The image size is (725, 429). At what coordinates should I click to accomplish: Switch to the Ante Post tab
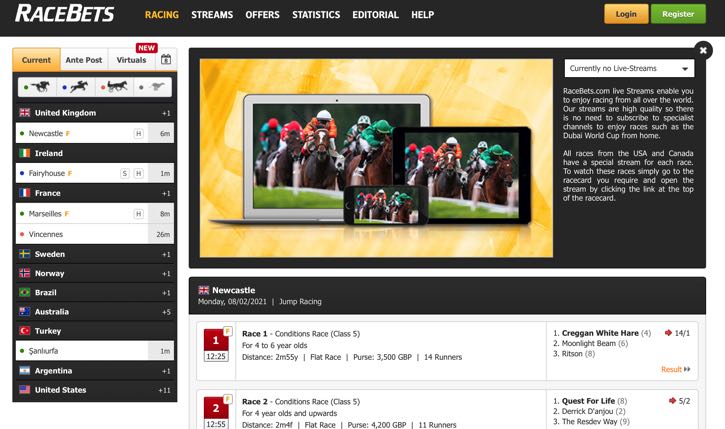[84, 60]
